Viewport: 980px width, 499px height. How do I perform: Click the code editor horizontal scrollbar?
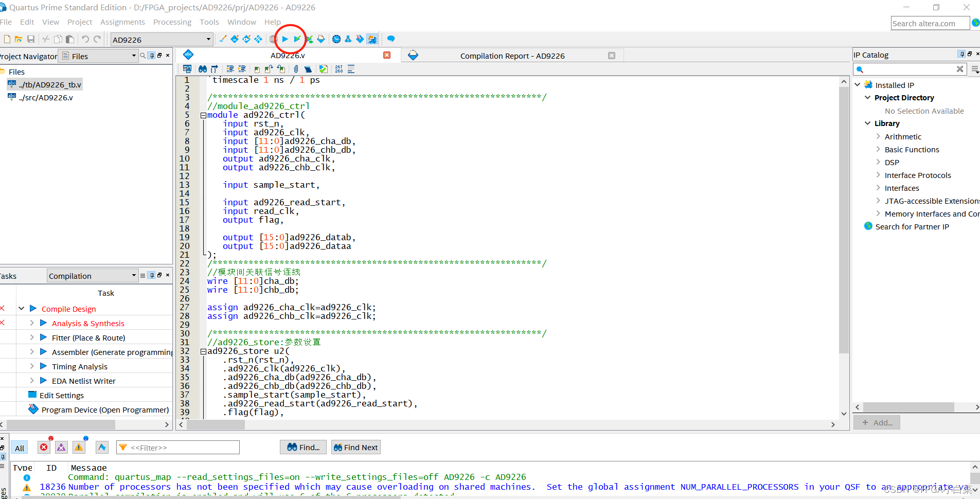216,424
